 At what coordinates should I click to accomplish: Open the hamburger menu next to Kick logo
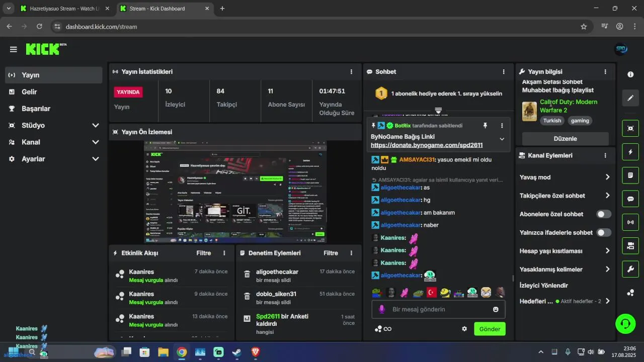[x=14, y=49]
